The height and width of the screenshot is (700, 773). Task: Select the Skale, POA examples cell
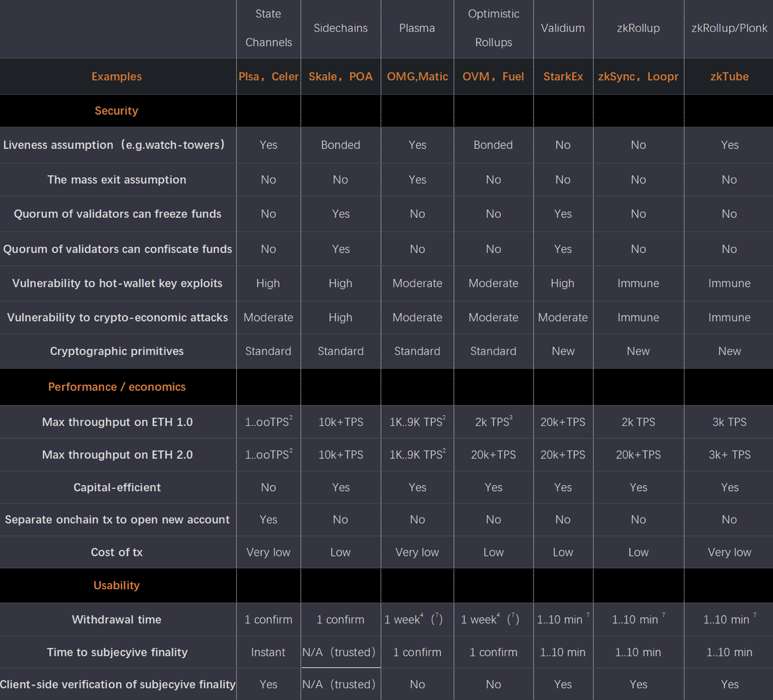point(340,77)
